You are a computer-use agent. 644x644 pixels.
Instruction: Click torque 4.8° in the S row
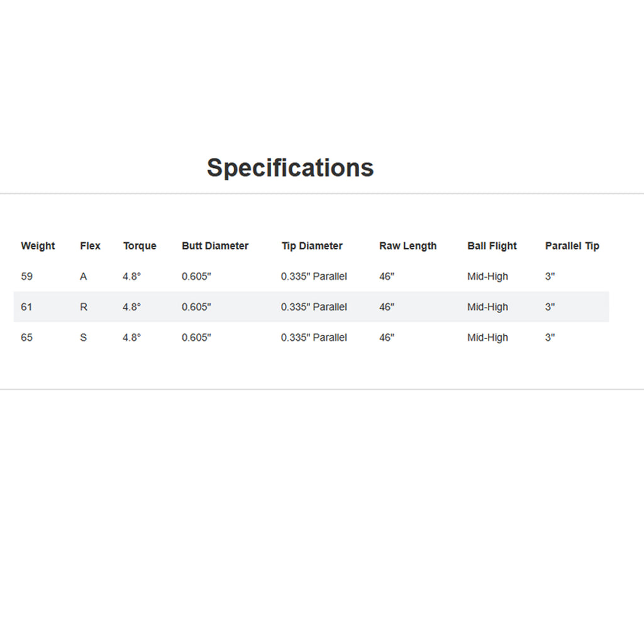(x=132, y=338)
